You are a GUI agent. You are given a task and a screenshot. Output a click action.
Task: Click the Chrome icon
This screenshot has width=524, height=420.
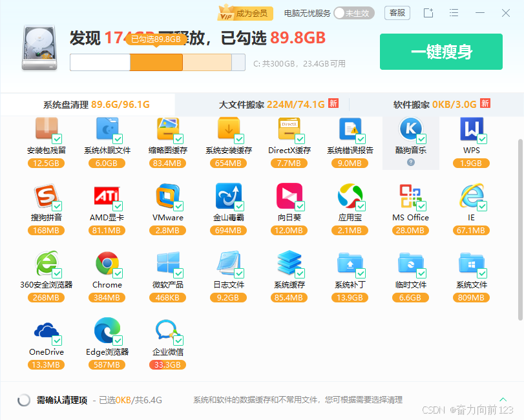pos(107,263)
